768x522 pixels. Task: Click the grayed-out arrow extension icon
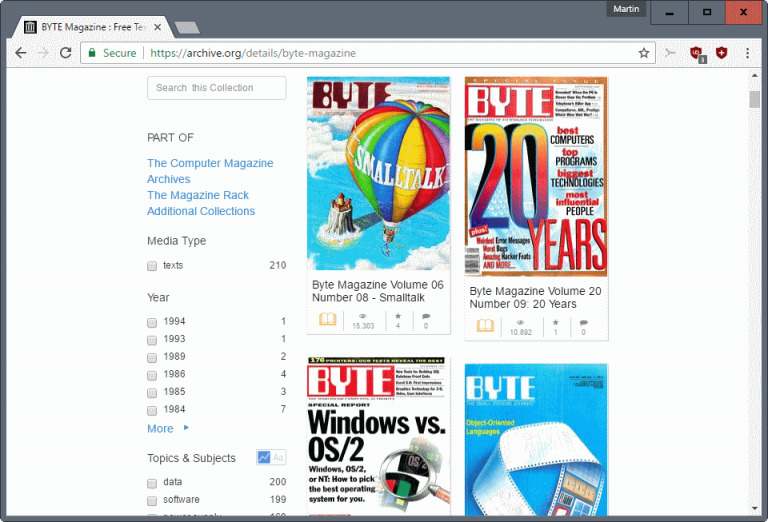(670, 53)
